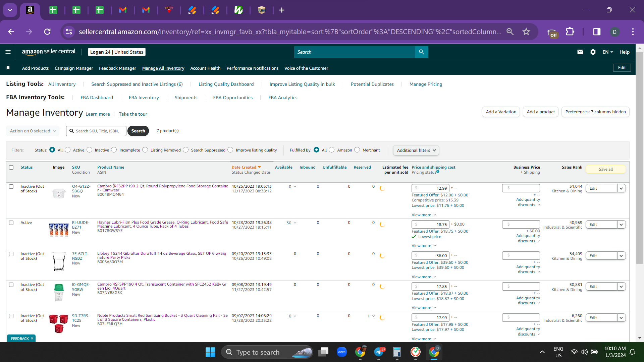Viewport: 644px width, 362px height.
Task: Click the bookmark flag icon in favorites bar
Action: click(x=8, y=68)
